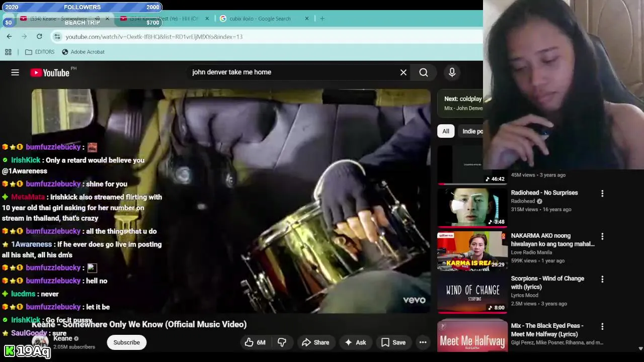The image size is (644, 362).
Task: Click the Vevo logo on the video
Action: 414,300
